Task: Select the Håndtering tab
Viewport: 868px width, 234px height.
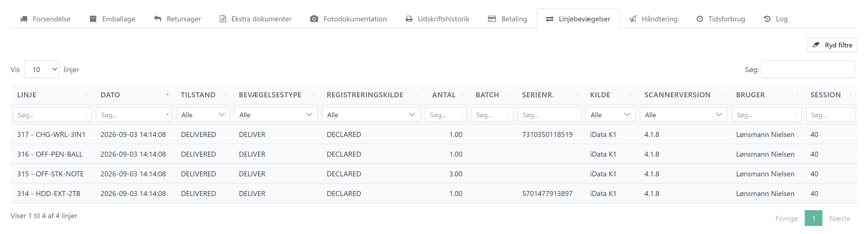Action: pos(653,19)
